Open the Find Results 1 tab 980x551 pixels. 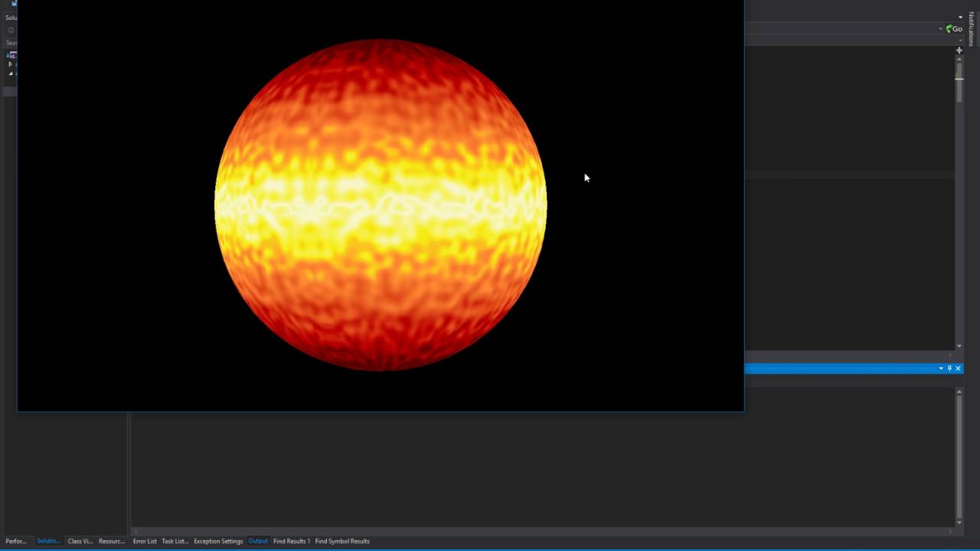(292, 541)
